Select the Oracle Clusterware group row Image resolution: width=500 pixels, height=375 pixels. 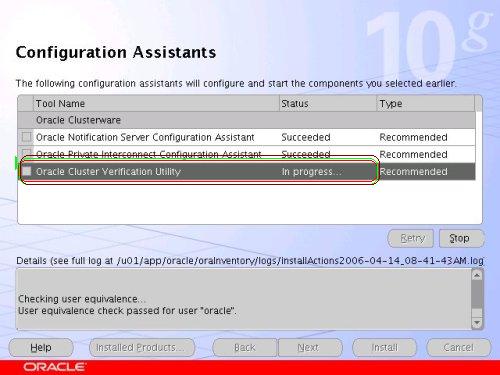coord(247,120)
